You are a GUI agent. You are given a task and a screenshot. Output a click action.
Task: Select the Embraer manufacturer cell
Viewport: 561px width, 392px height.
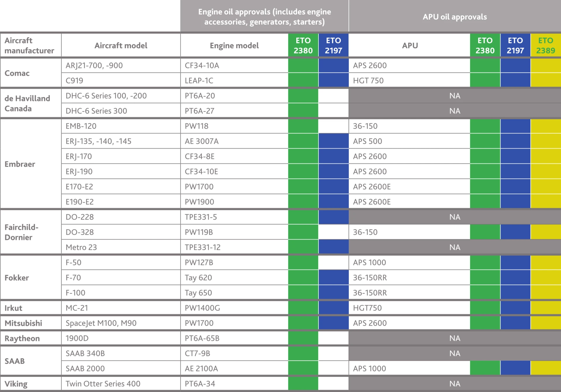(x=31, y=164)
